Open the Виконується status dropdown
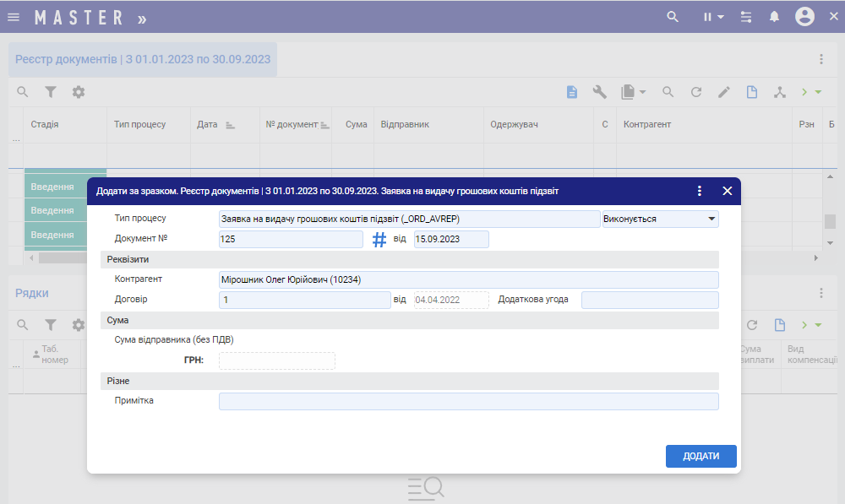The image size is (845, 504). pos(659,219)
